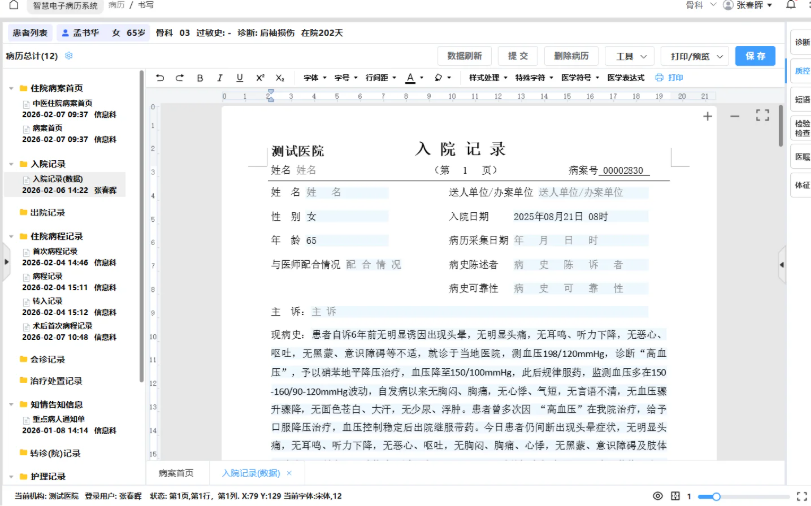Click the 主诉 input field
The height and width of the screenshot is (506, 811).
tap(480, 312)
